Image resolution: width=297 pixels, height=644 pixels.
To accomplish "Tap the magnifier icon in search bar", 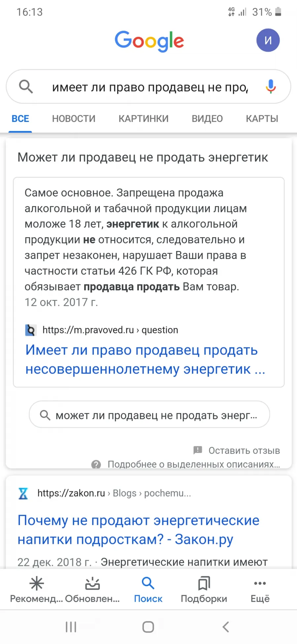I will click(x=26, y=87).
